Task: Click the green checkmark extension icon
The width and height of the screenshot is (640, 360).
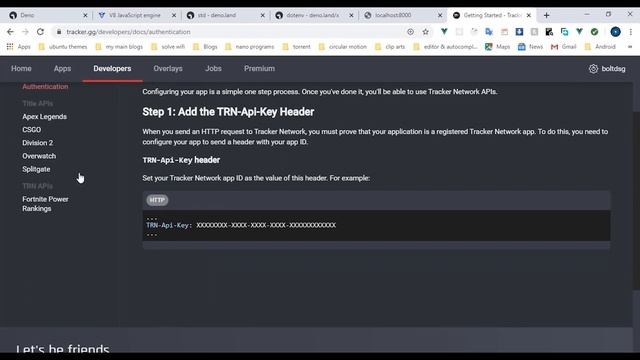Action: pos(594,32)
